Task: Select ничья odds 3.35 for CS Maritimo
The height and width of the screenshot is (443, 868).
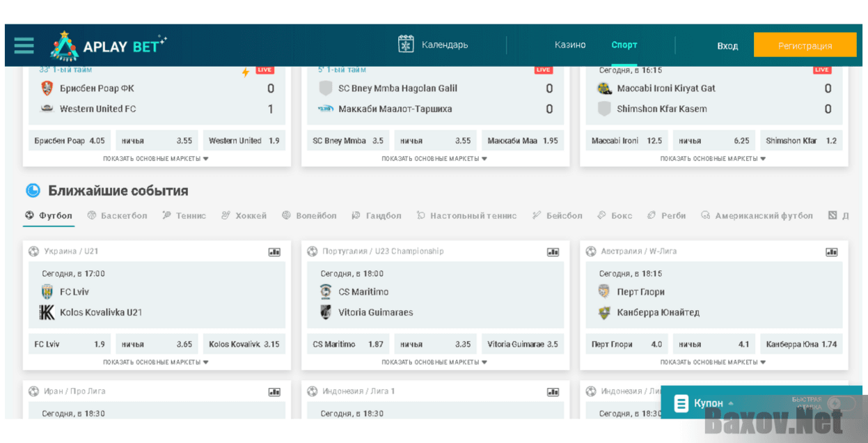Action: click(x=435, y=344)
